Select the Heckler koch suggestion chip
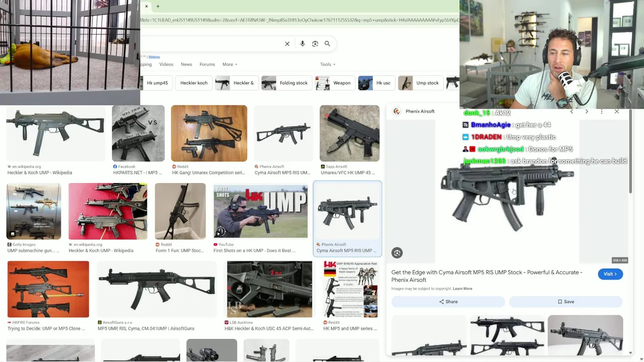This screenshot has height=362, width=644. click(x=194, y=83)
